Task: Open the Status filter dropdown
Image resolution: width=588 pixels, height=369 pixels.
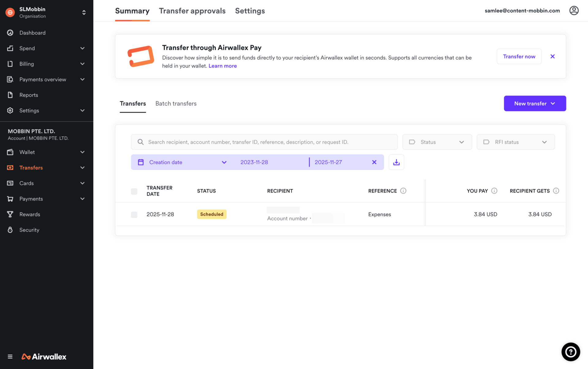Action: point(437,142)
